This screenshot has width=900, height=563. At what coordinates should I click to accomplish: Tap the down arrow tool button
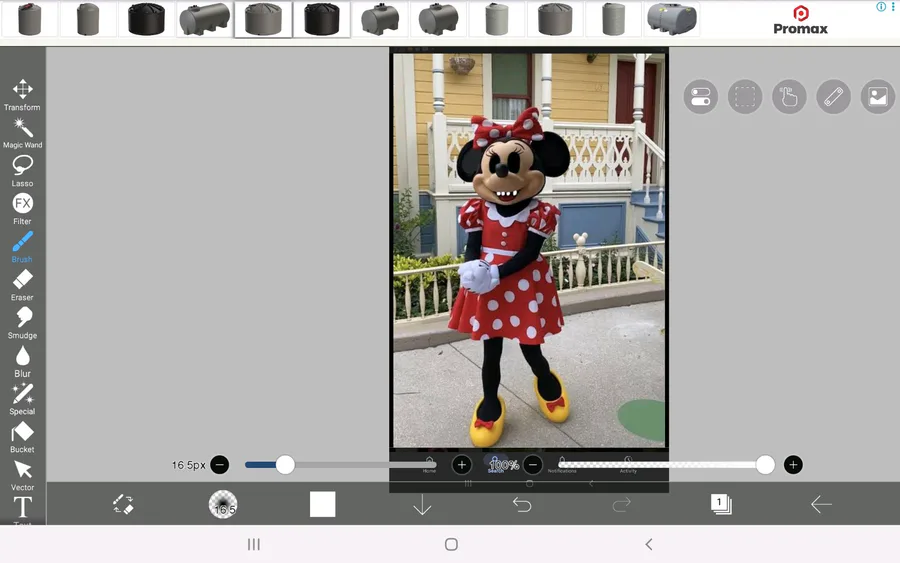click(x=422, y=504)
